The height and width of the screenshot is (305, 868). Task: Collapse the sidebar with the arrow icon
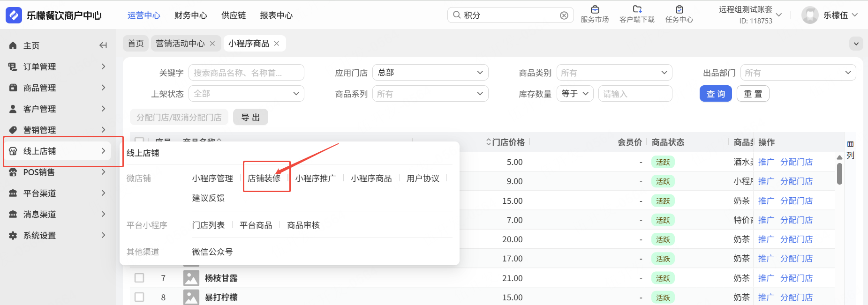103,45
